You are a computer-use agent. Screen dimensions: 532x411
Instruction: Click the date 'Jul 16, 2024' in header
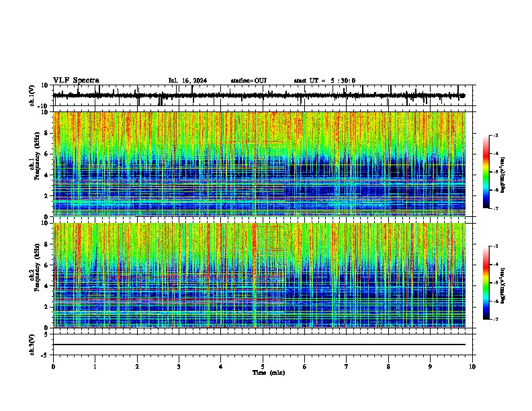tap(187, 81)
